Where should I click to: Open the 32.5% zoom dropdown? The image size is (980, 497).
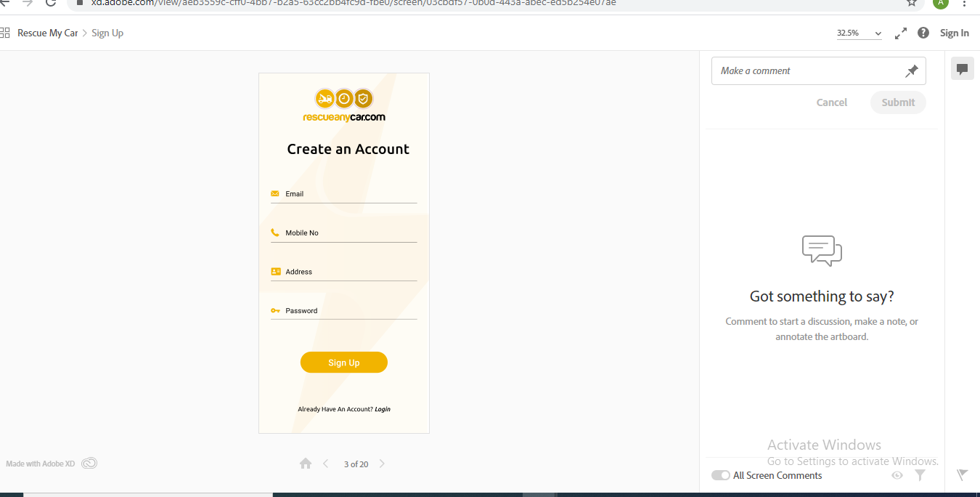tap(859, 33)
